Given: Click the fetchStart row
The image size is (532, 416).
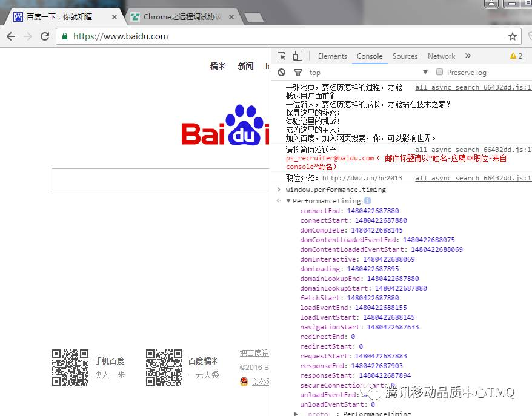Looking at the screenshot, I should click(x=350, y=298).
